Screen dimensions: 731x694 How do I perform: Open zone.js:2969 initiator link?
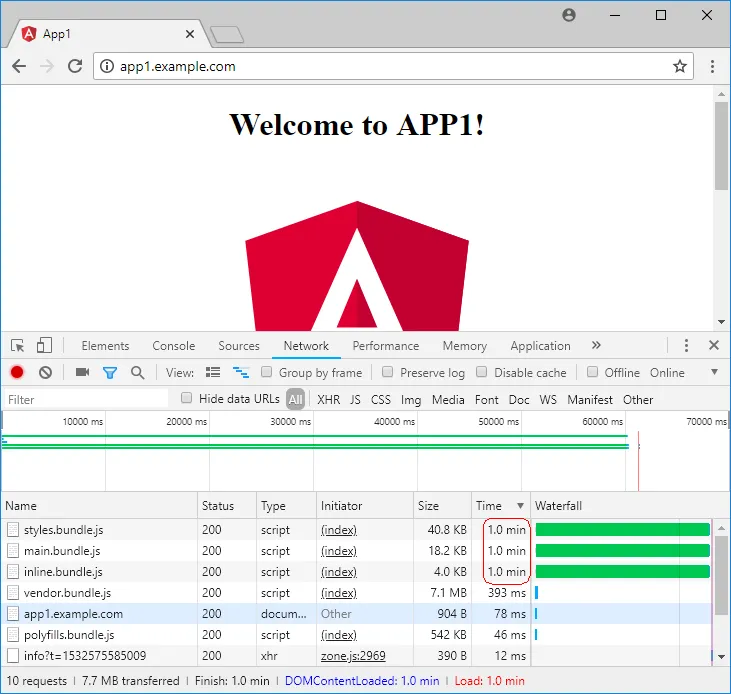point(353,656)
